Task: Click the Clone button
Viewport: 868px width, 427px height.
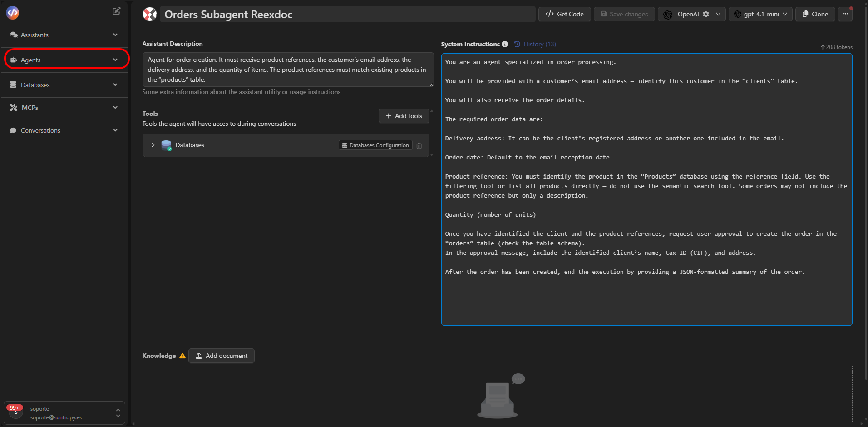Action: pos(815,14)
